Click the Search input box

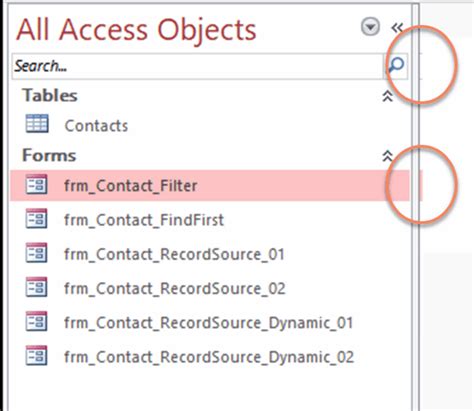[x=197, y=66]
